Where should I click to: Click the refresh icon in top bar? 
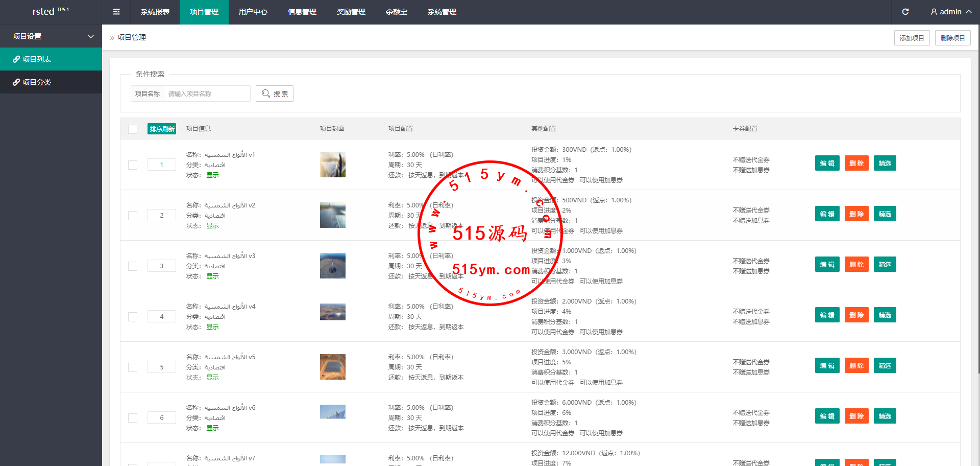905,12
